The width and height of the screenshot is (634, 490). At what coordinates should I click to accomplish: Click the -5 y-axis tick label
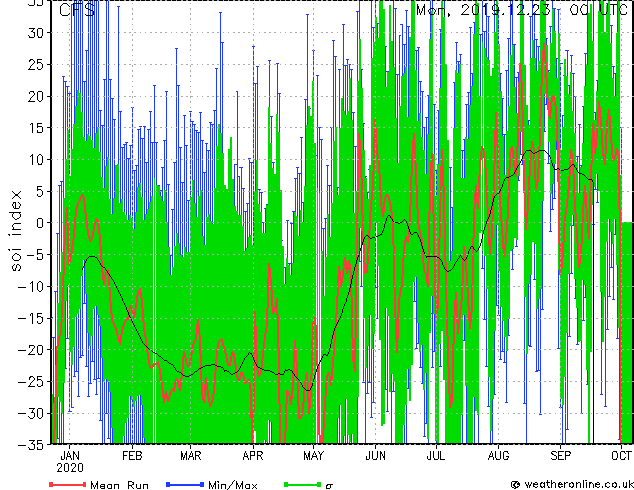(x=37, y=255)
